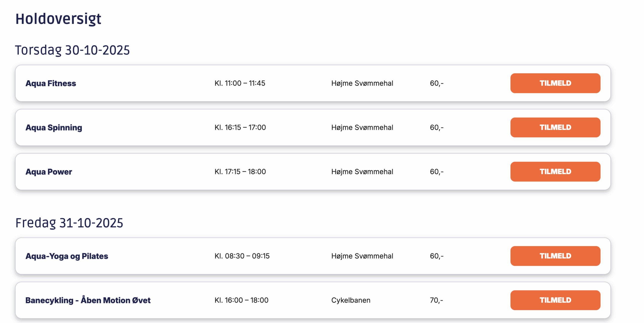Click the Cykelbanen location text

[x=350, y=300]
